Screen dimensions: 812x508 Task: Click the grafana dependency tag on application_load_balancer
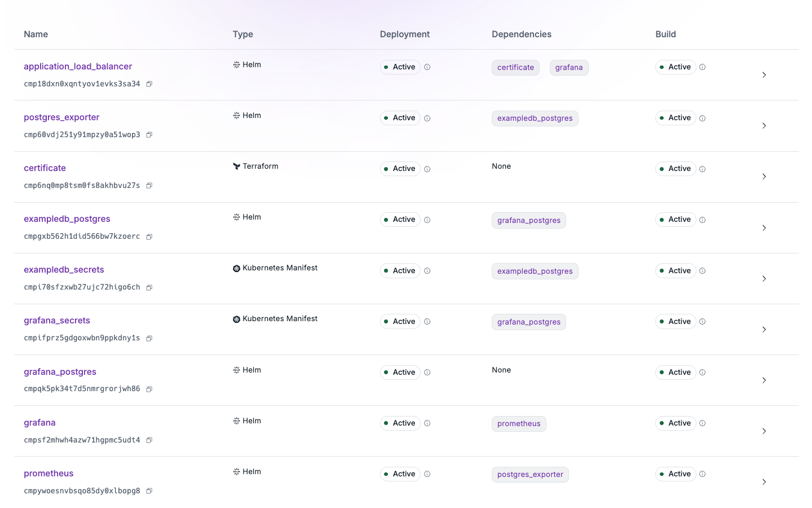(x=569, y=67)
